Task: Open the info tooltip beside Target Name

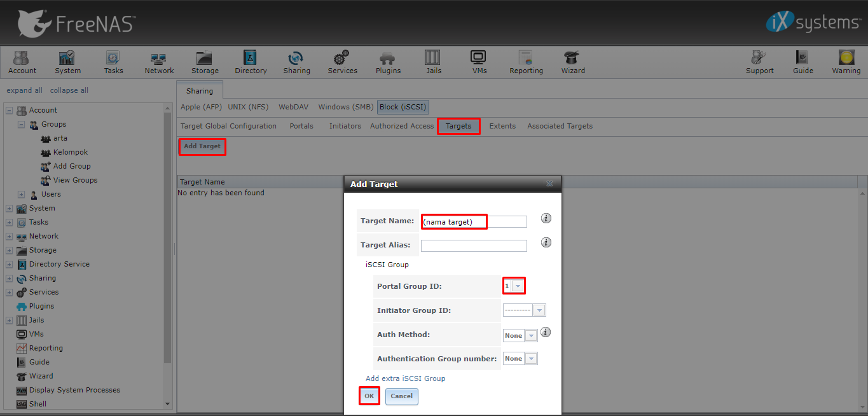Action: pyautogui.click(x=546, y=218)
